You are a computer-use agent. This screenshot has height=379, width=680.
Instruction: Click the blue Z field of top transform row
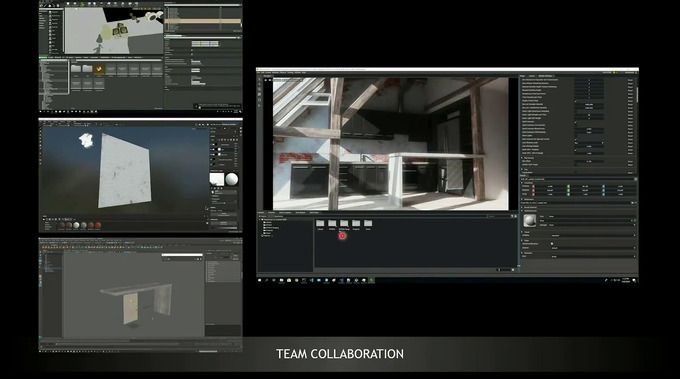pyautogui.click(x=619, y=186)
